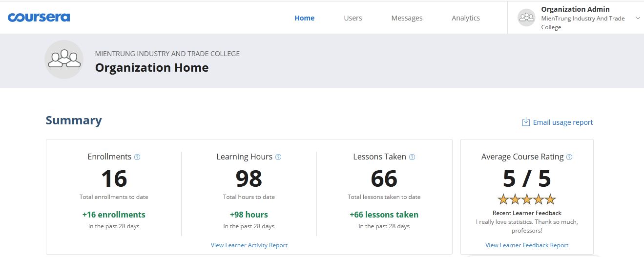Click the email usage report download icon
Viewport: 644px width, 257px height.
[526, 122]
